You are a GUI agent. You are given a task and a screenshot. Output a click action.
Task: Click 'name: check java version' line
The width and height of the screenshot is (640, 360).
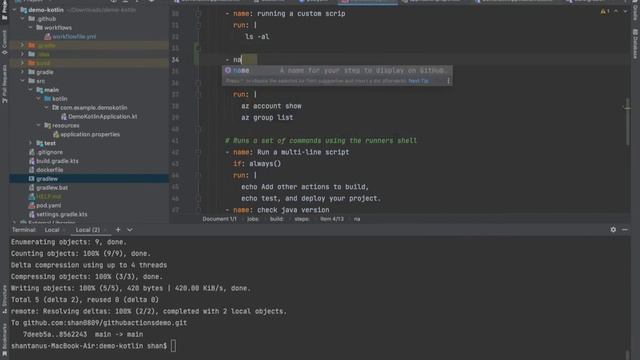(281, 210)
